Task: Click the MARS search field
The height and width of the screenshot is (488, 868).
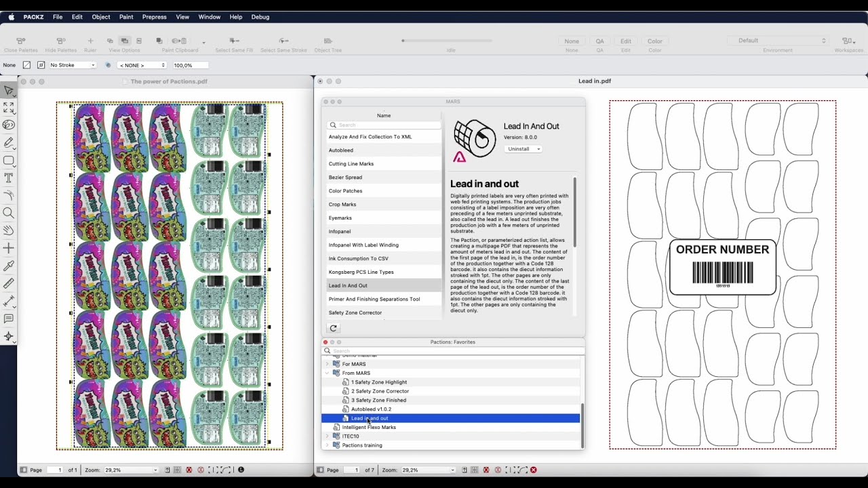Action: coord(384,125)
